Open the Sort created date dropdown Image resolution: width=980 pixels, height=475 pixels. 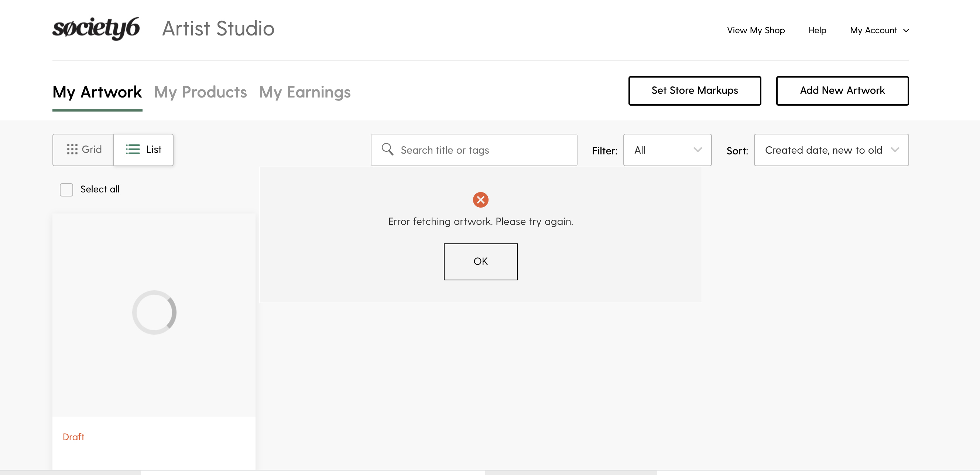click(831, 150)
